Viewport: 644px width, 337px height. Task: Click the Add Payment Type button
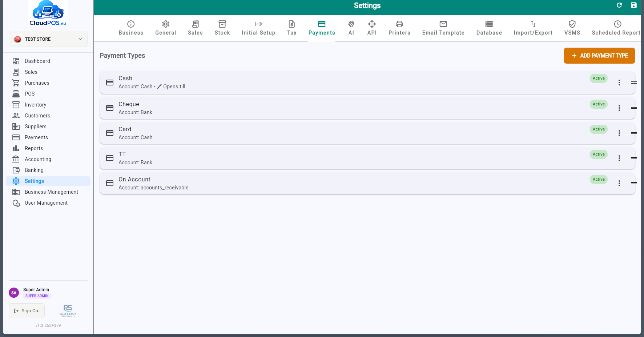tap(599, 56)
